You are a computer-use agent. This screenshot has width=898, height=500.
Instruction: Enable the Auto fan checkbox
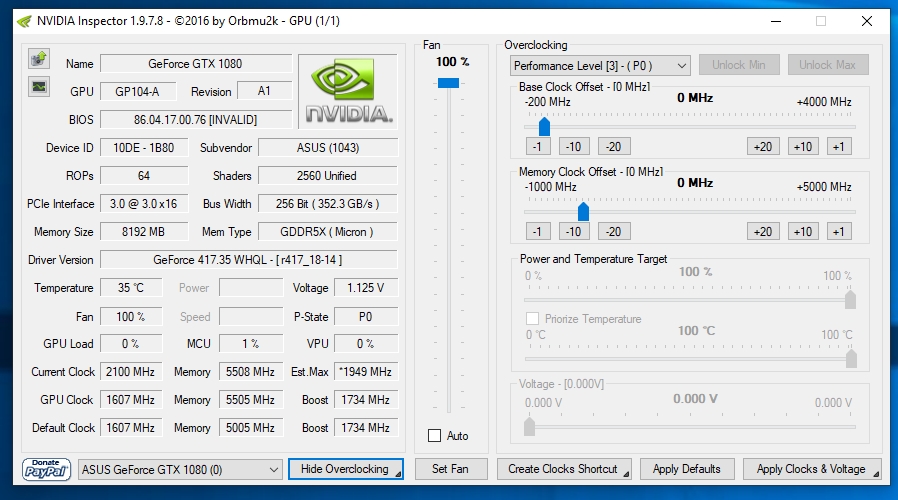coord(435,436)
